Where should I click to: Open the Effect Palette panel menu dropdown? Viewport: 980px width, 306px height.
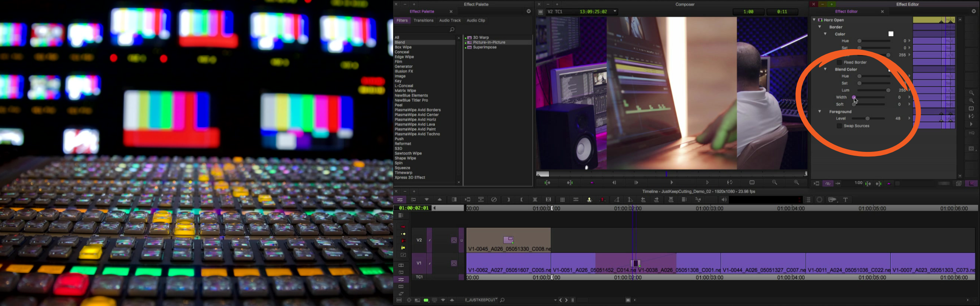(529, 11)
